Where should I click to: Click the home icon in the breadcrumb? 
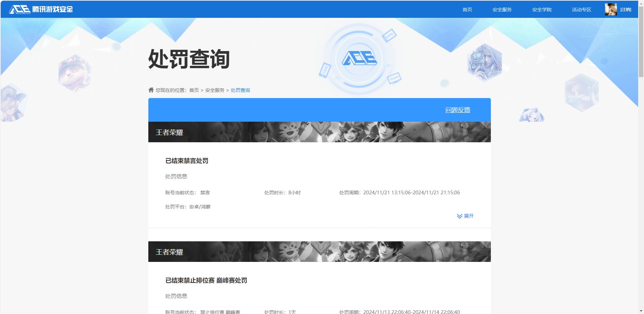[151, 90]
